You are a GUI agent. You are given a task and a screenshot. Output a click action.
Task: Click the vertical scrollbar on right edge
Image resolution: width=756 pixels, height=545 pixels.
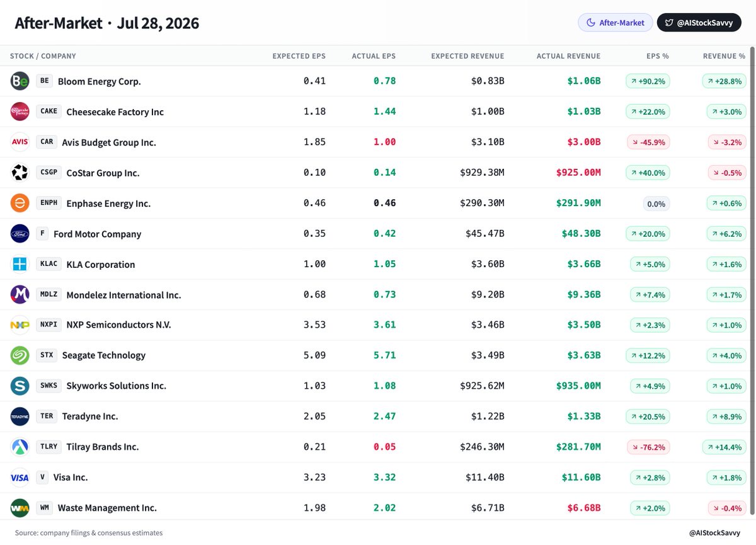click(x=752, y=282)
